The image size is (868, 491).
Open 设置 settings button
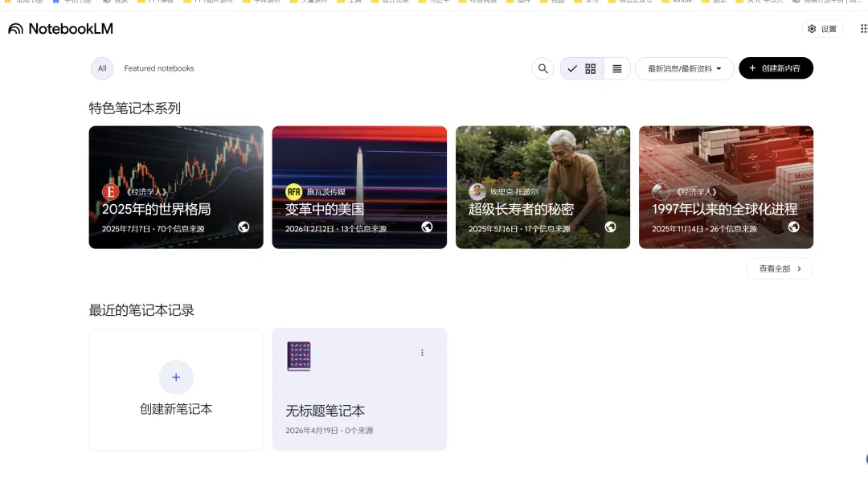pyautogui.click(x=822, y=29)
